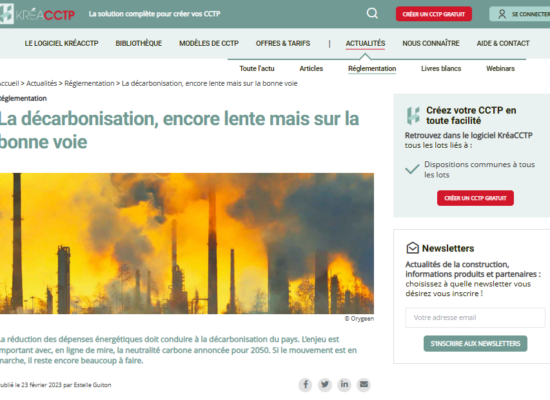Screen dimensions: 550x400
Task: Share article on Facebook icon
Action: point(306,385)
